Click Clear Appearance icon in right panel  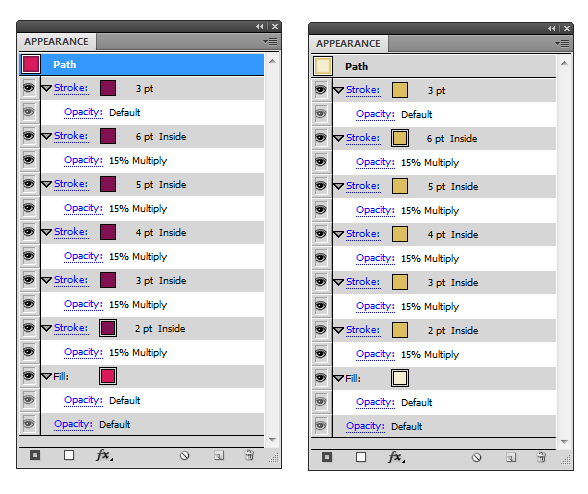(x=476, y=457)
